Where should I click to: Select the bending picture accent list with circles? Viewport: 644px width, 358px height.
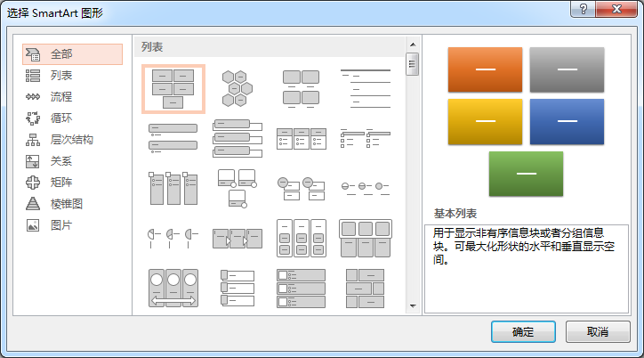coord(237,188)
